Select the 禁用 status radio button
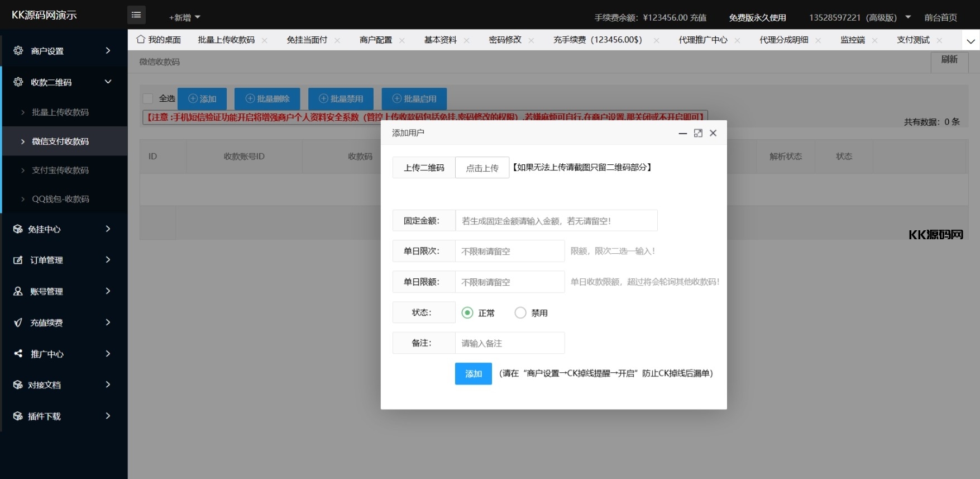Image resolution: width=980 pixels, height=479 pixels. pos(520,312)
